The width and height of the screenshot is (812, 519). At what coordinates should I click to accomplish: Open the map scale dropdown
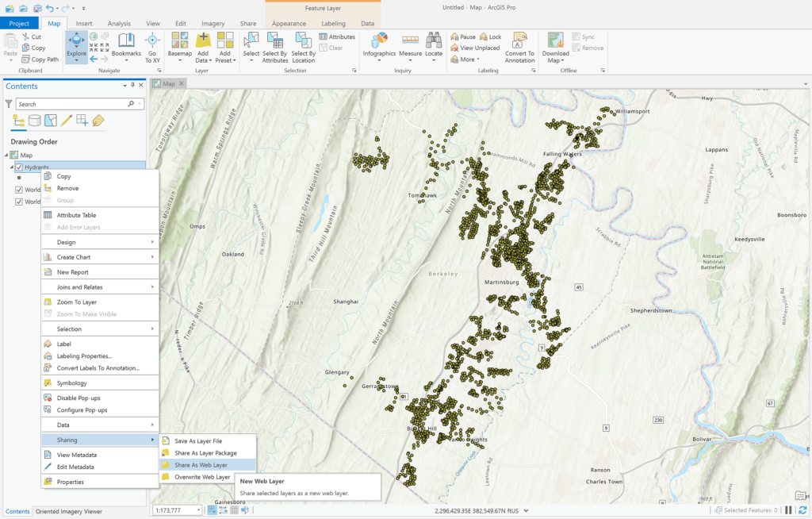point(197,510)
